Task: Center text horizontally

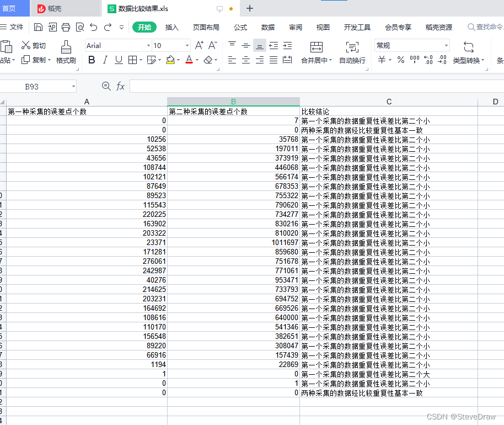Action: coord(246,60)
